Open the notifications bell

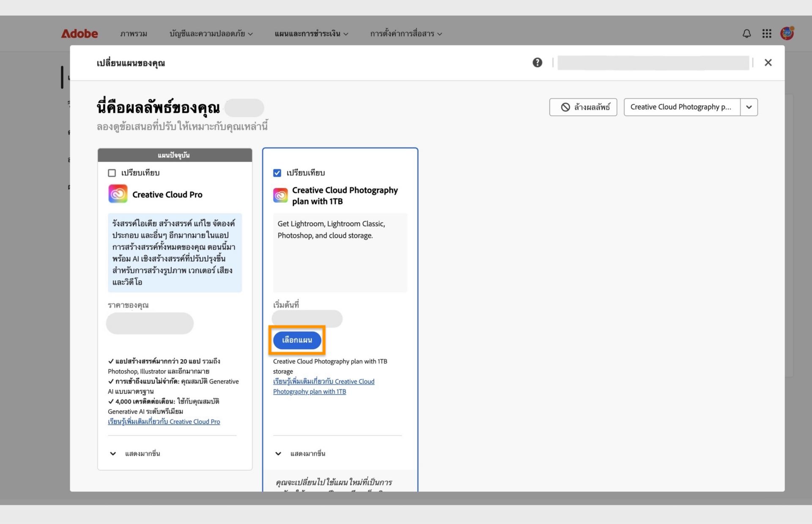tap(746, 33)
